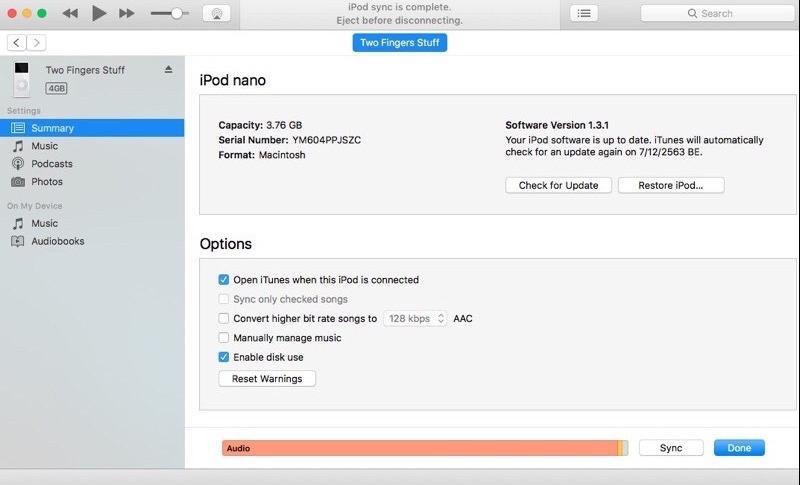Click the music note icon under Settings

18,146
